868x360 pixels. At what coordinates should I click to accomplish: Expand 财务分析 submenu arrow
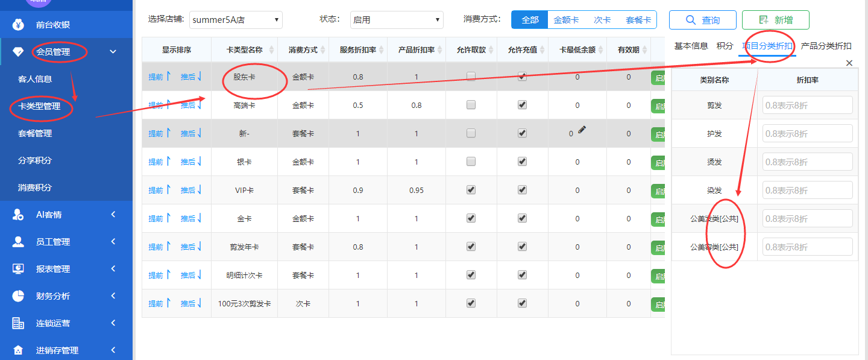[x=113, y=296]
